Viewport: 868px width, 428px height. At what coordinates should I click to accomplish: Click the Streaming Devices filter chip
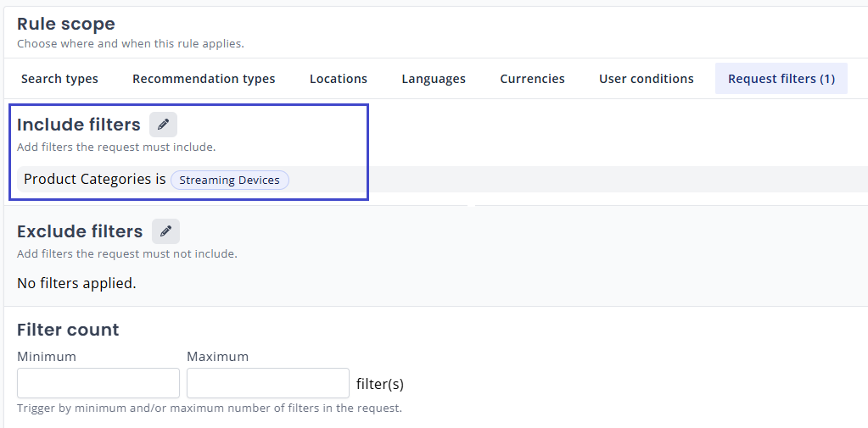coord(229,180)
